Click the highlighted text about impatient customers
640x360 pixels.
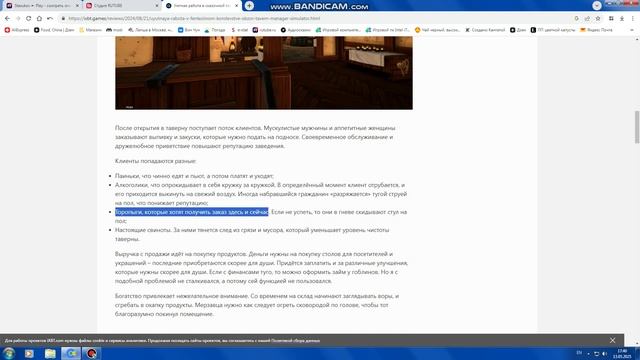(x=192, y=212)
